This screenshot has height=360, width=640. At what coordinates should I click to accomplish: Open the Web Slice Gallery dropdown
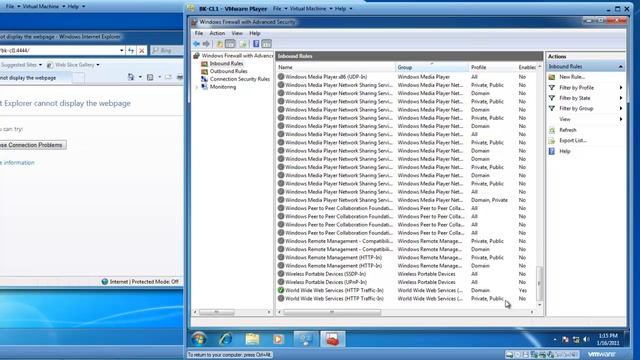coord(98,65)
